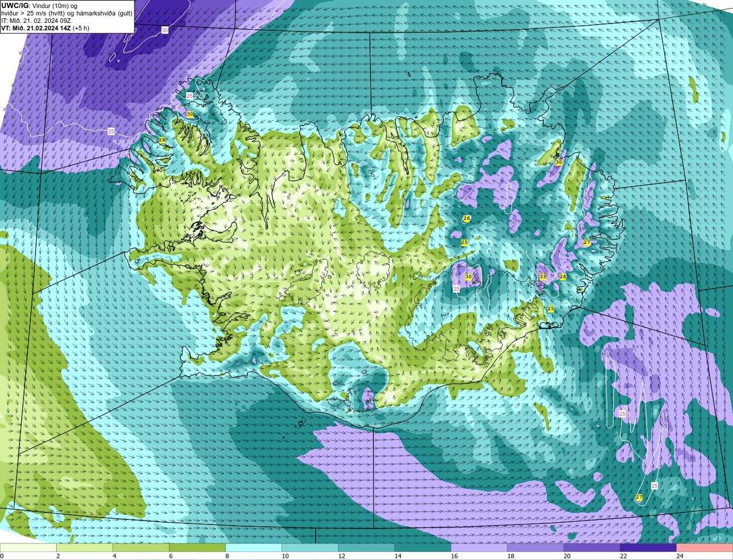This screenshot has height=560, width=733.
Task: Click the pink above-24 m/s legend swatch
Action: coord(704,548)
